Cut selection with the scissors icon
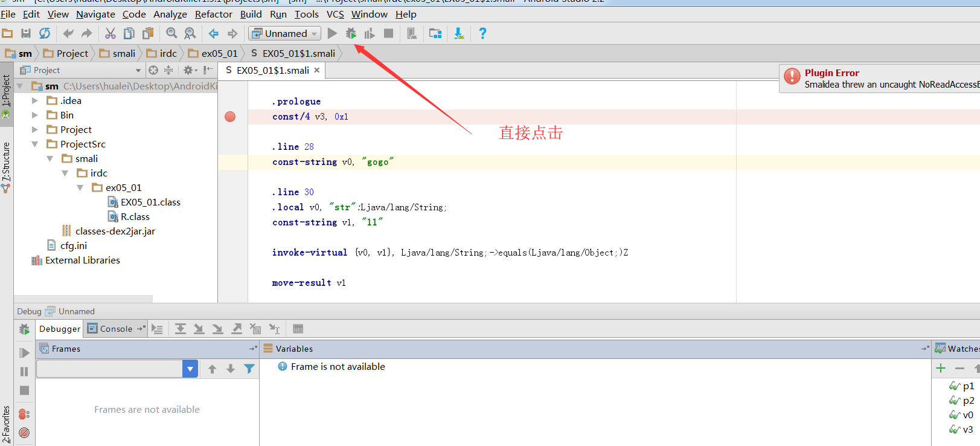Screen dimensions: 980x446 pos(110,33)
